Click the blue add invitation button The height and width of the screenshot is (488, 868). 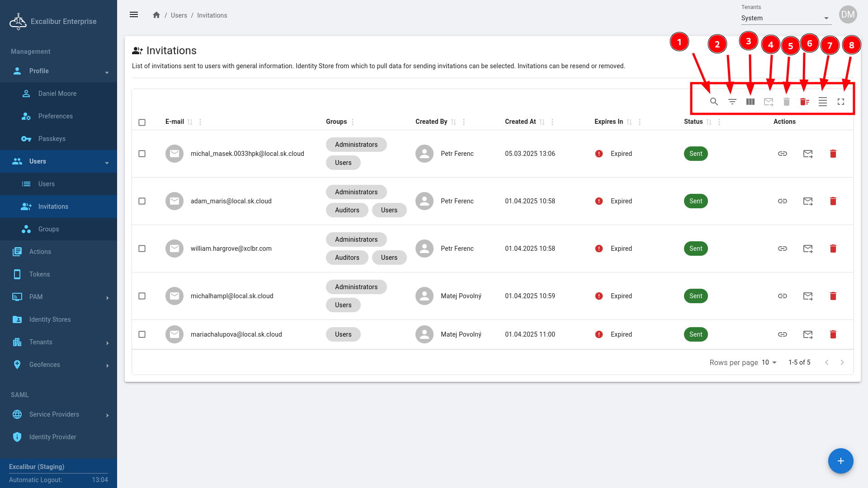(x=840, y=460)
